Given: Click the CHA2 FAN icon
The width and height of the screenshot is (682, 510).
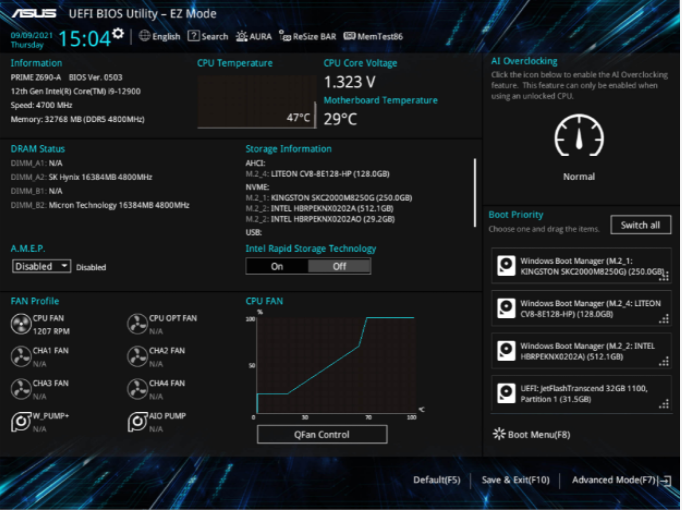Looking at the screenshot, I should pyautogui.click(x=137, y=357).
